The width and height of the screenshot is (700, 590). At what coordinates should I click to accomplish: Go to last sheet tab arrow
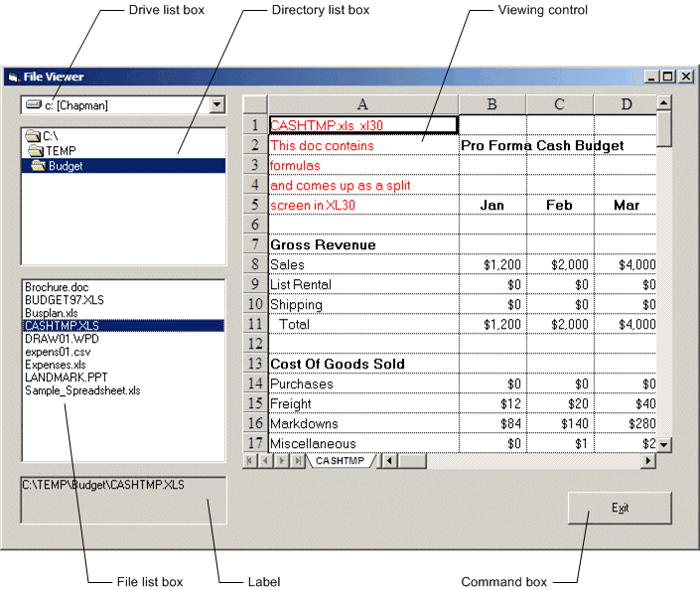[298, 461]
